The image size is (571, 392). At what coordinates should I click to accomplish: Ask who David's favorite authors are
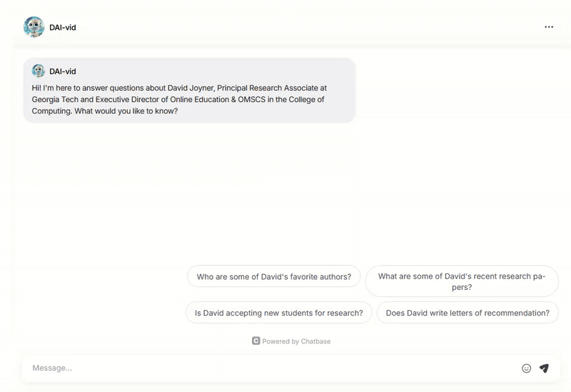[273, 277]
